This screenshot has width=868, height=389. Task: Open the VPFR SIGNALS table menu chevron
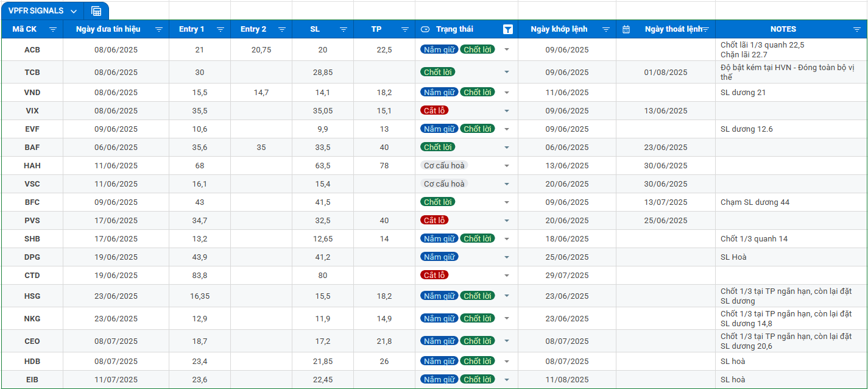point(74,11)
